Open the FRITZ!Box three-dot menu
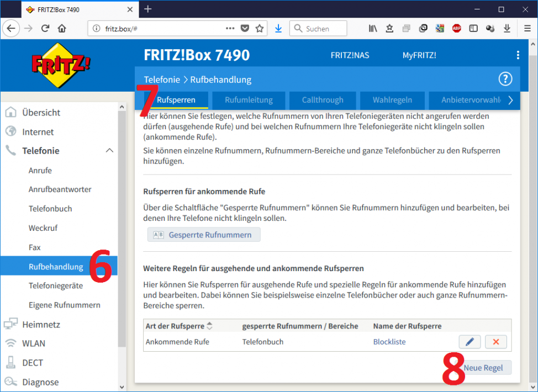Image resolution: width=538 pixels, height=392 pixels. pyautogui.click(x=518, y=55)
